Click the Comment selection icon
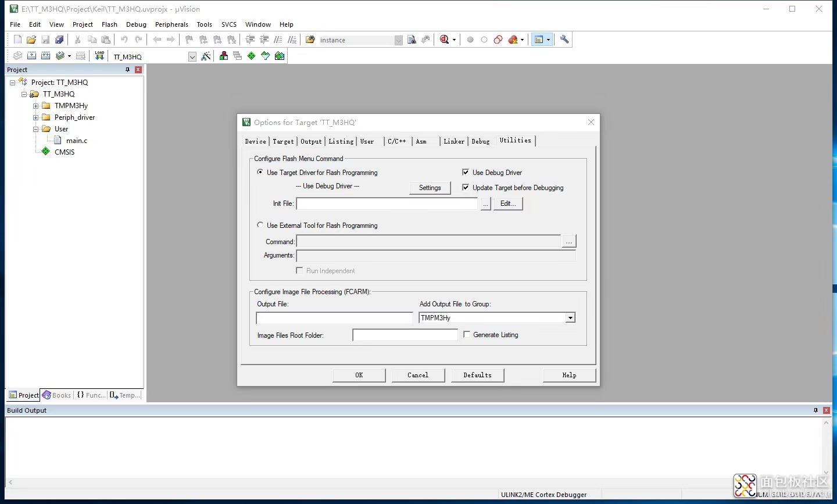This screenshot has height=504, width=837. (x=278, y=40)
